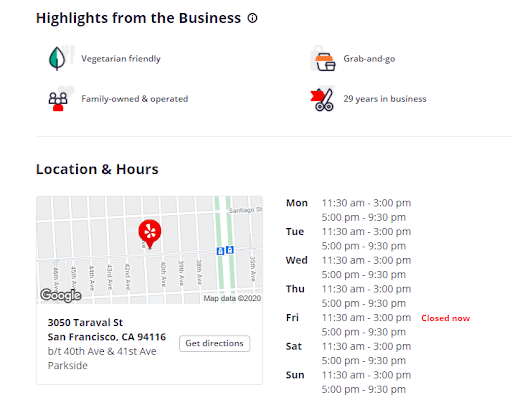The width and height of the screenshot is (512, 400).
Task: Click the 40th Ave street label on map
Action: point(163,274)
